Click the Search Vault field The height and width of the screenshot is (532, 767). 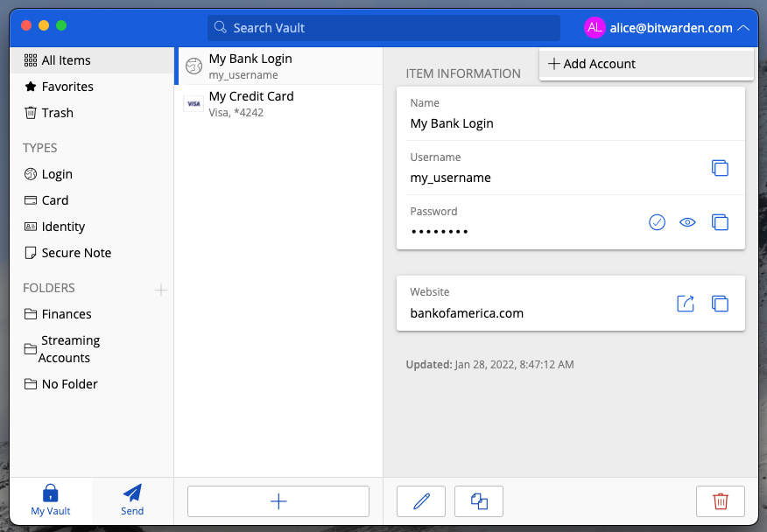tap(384, 28)
